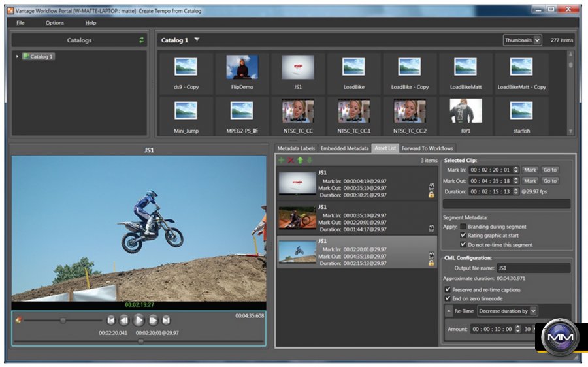Viewport: 588px width, 367px height.
Task: Click the Mark In timecode field
Action: click(x=491, y=170)
